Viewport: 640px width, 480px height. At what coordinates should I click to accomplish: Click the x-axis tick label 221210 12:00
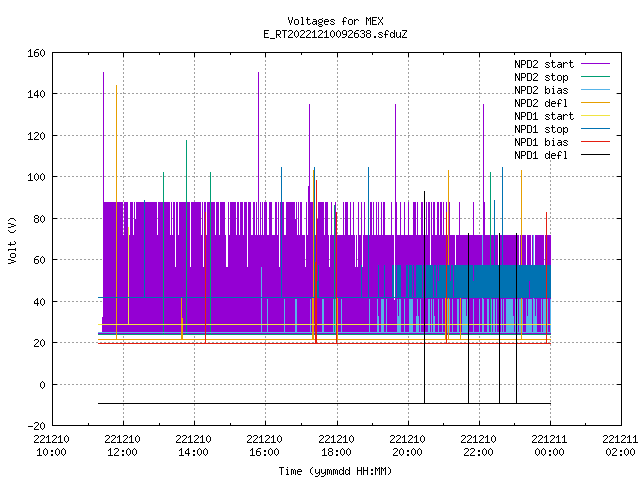(122, 446)
